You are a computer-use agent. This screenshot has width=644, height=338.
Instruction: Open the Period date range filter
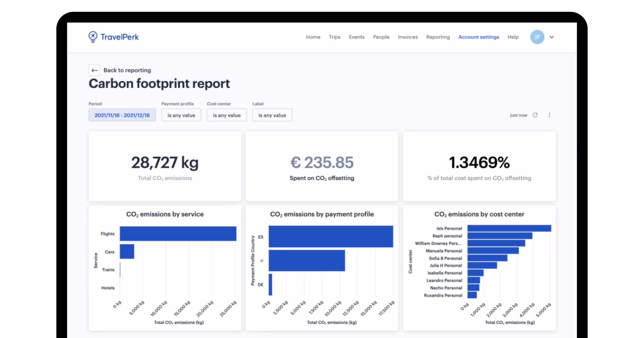click(122, 115)
